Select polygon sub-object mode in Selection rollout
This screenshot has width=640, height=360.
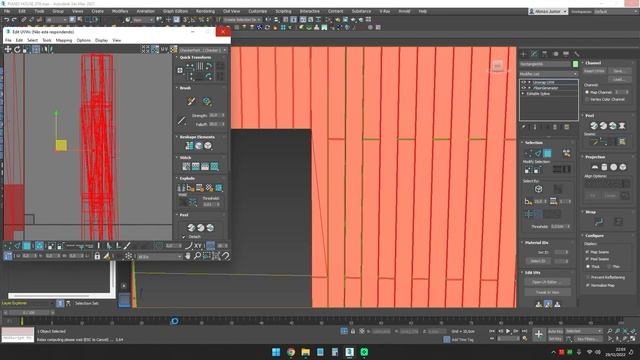coord(547,153)
